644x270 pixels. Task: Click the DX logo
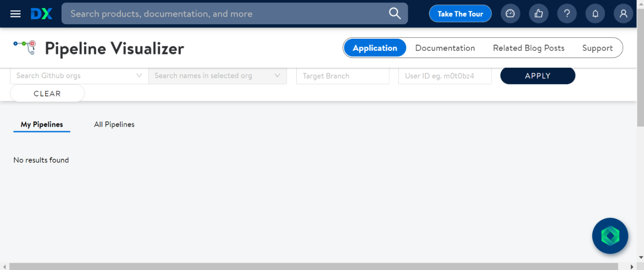[42, 14]
